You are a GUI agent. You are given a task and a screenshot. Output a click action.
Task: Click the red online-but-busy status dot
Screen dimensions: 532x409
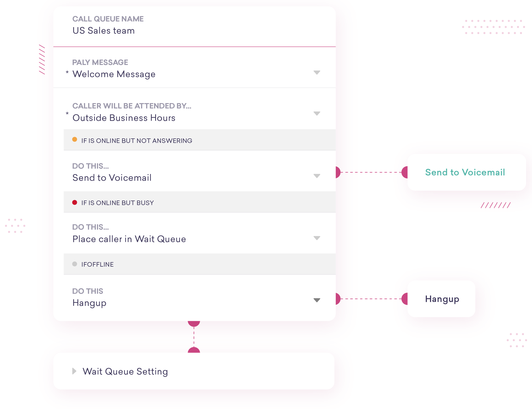tap(75, 202)
